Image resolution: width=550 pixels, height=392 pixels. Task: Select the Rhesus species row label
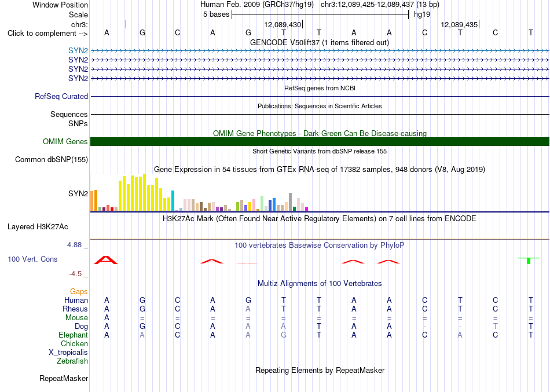[75, 309]
